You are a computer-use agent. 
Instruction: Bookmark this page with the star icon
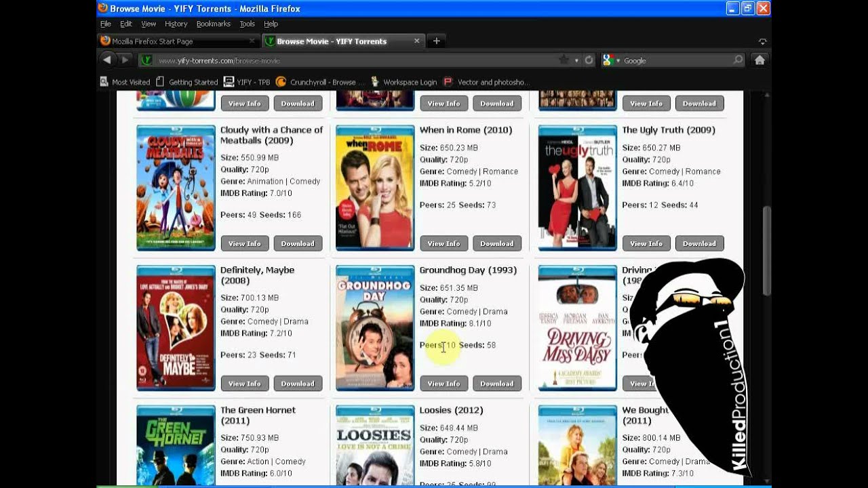pos(564,60)
